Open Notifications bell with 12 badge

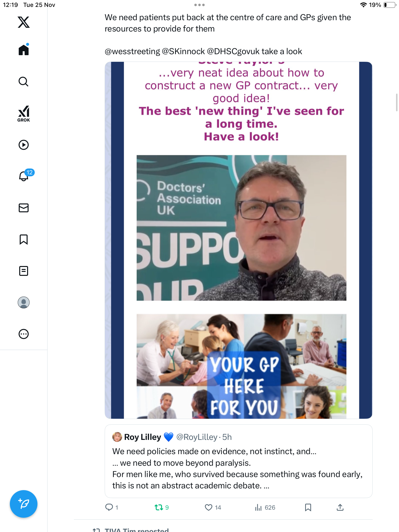coord(24,176)
